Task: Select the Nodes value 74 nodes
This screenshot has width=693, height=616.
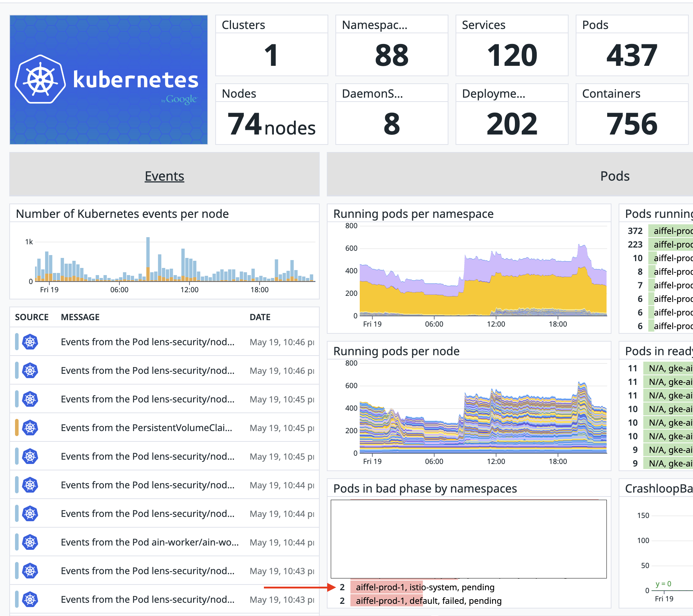Action: (x=271, y=124)
